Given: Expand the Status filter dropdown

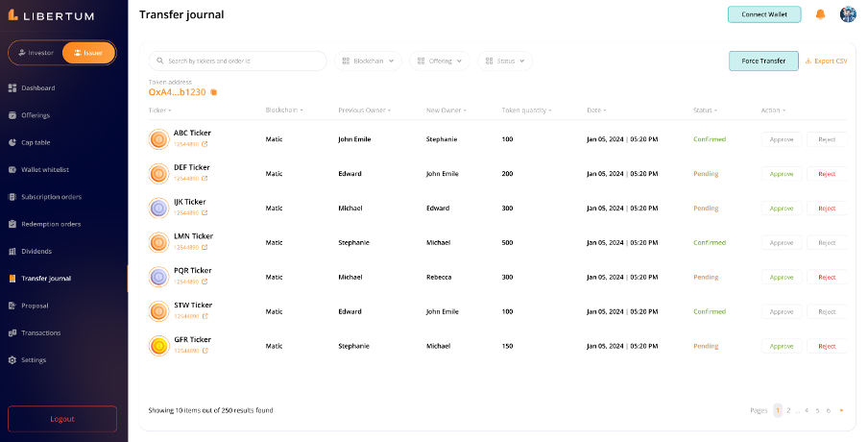Looking at the screenshot, I should 505,61.
